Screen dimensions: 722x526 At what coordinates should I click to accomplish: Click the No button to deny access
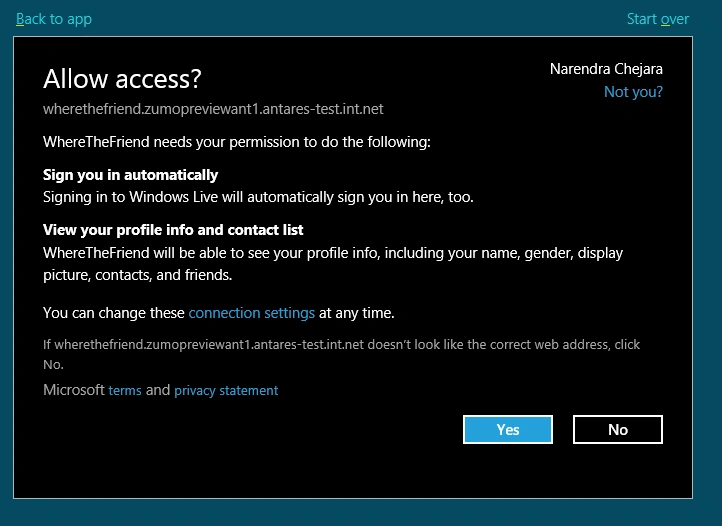click(x=617, y=429)
